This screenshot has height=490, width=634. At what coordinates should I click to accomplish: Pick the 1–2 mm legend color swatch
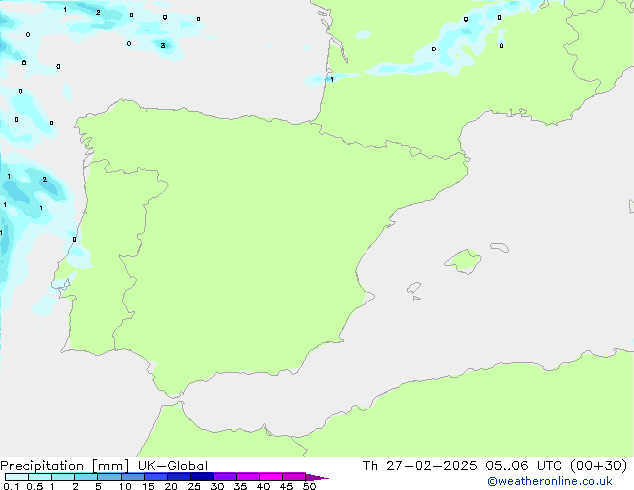coord(63,477)
